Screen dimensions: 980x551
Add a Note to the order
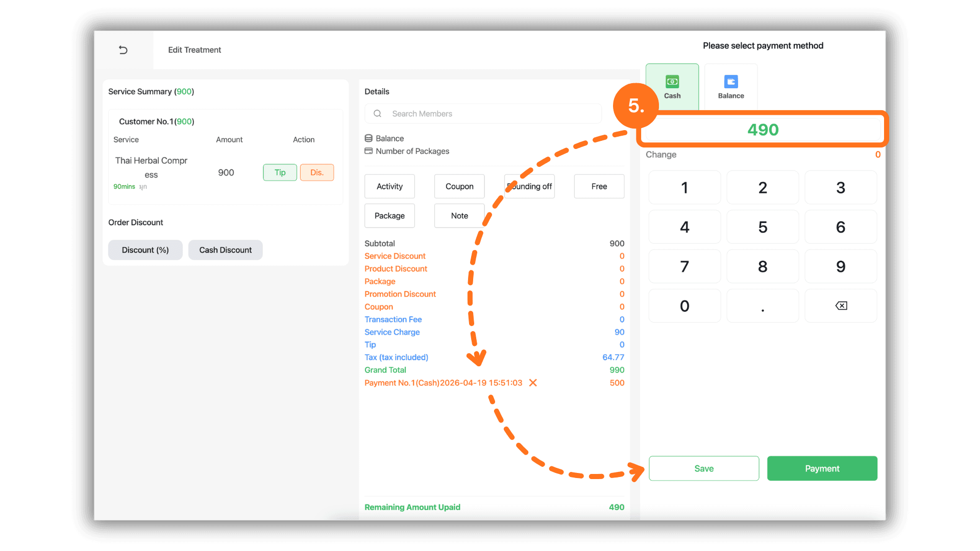pyautogui.click(x=459, y=216)
